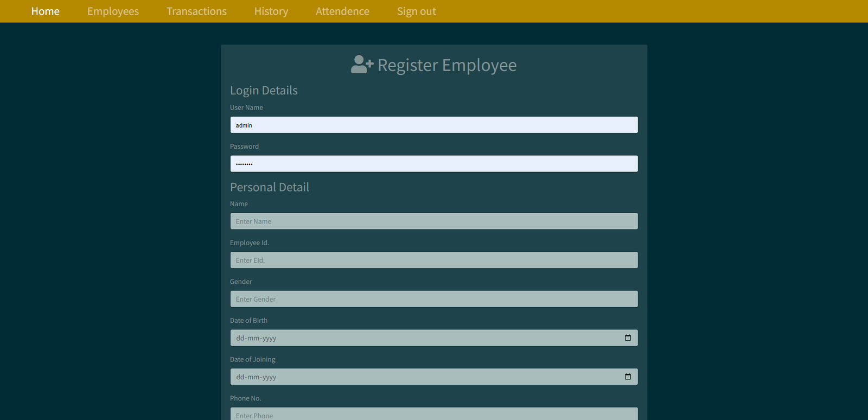Click the User Name field containing admin
Viewport: 868px width, 420px height.
pyautogui.click(x=433, y=125)
